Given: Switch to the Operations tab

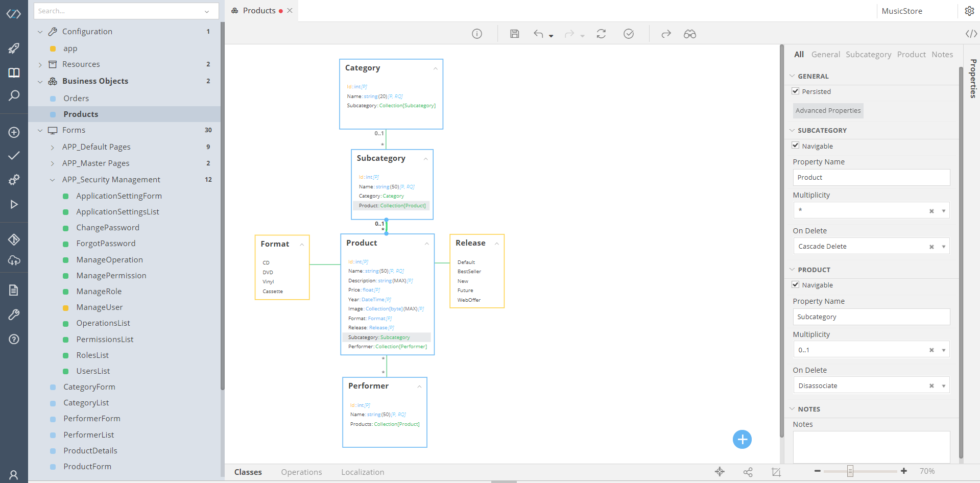Looking at the screenshot, I should (x=301, y=472).
